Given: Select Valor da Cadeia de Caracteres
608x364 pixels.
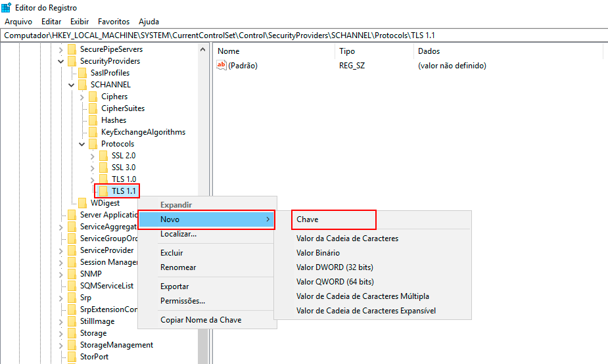Looking at the screenshot, I should [347, 239].
